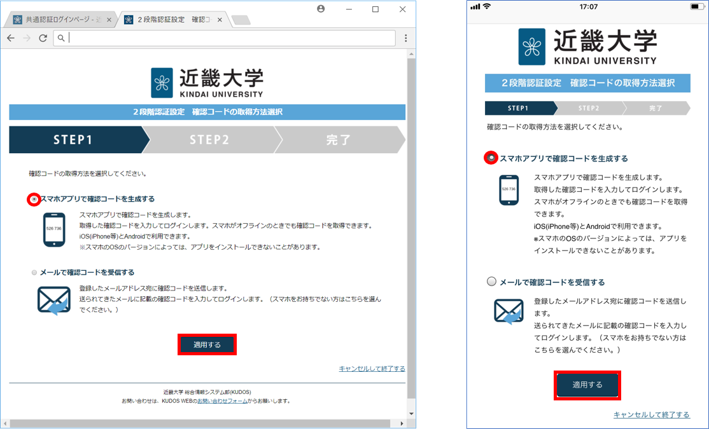Click the browser back arrow
Viewport: 709px width, 429px height.
tap(11, 38)
